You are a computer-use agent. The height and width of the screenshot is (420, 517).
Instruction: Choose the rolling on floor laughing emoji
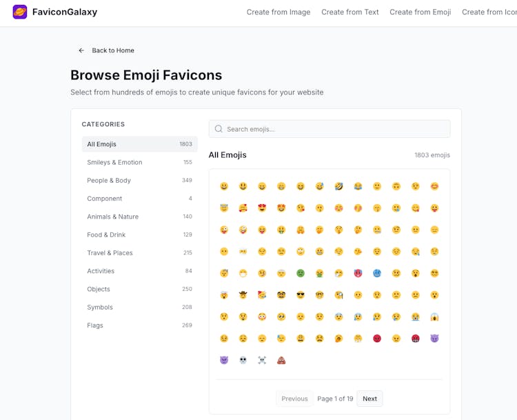coord(338,186)
